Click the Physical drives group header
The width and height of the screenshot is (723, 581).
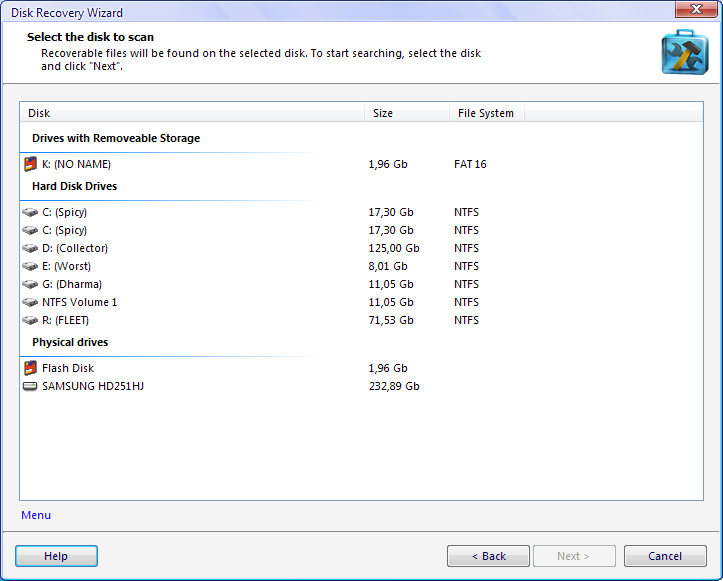(70, 342)
